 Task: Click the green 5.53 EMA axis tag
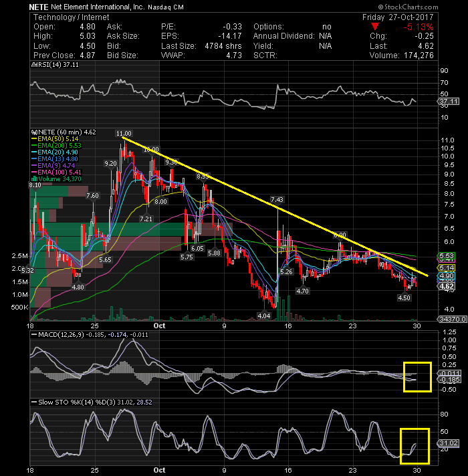click(x=446, y=256)
